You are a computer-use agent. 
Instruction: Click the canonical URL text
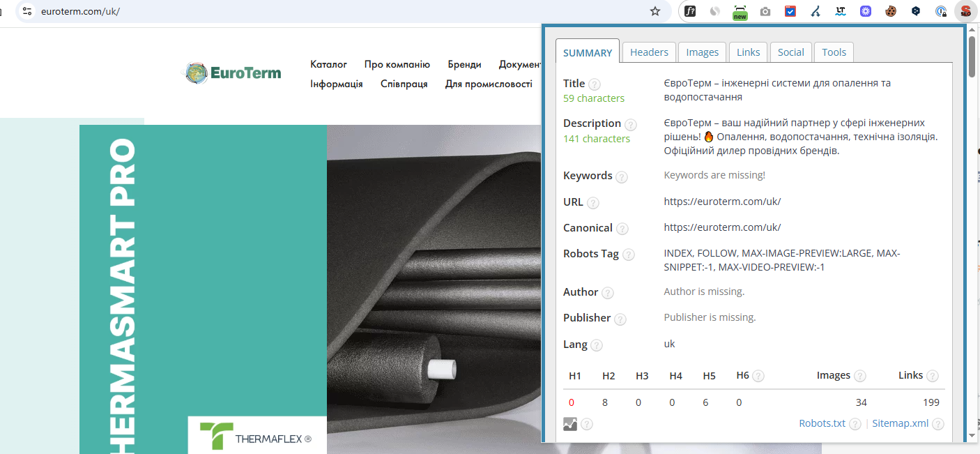pyautogui.click(x=722, y=227)
